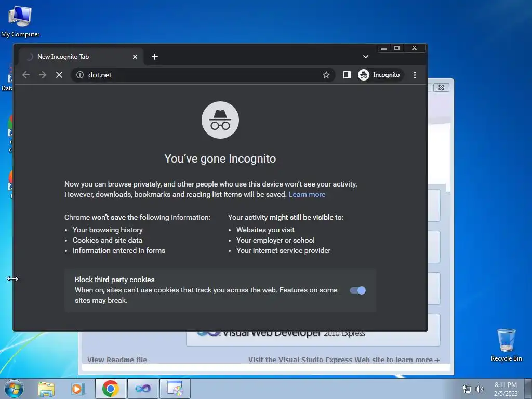Screen dimensions: 532x399
Task: Open the side panel icon in Chrome
Action: point(347,75)
